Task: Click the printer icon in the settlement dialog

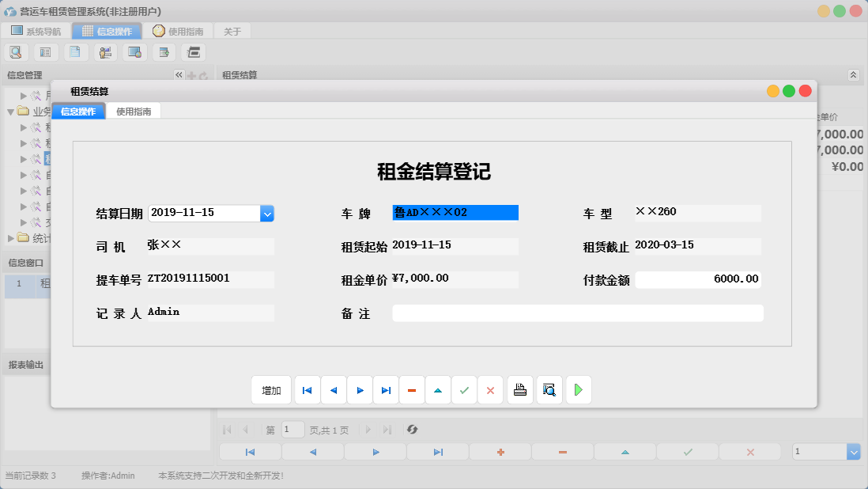Action: pyautogui.click(x=520, y=389)
